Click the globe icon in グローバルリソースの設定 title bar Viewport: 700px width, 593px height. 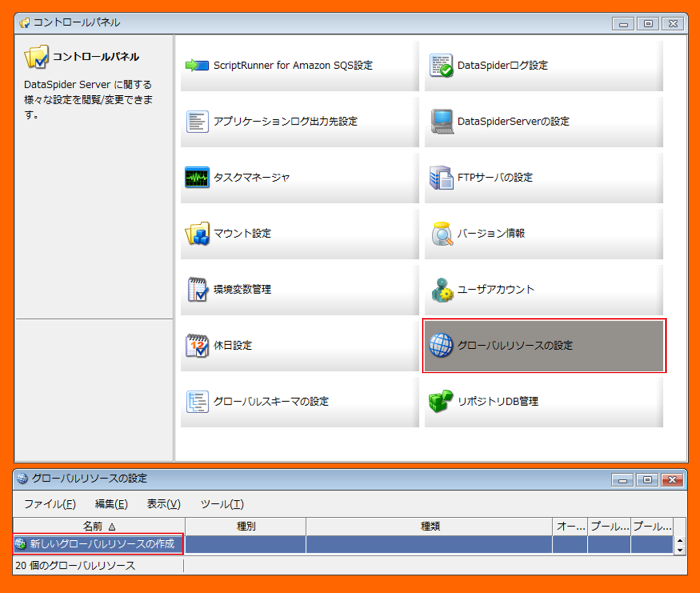coord(22,478)
